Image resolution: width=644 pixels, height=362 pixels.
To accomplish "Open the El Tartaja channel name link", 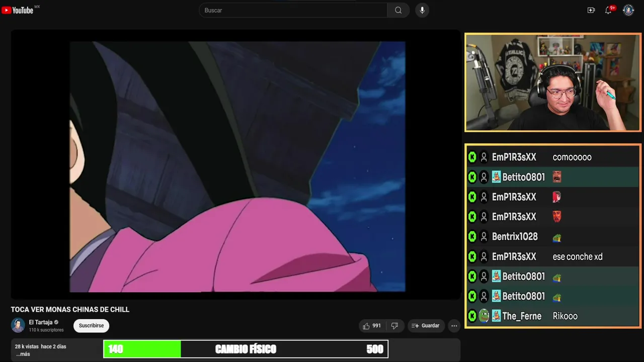I will point(41,322).
